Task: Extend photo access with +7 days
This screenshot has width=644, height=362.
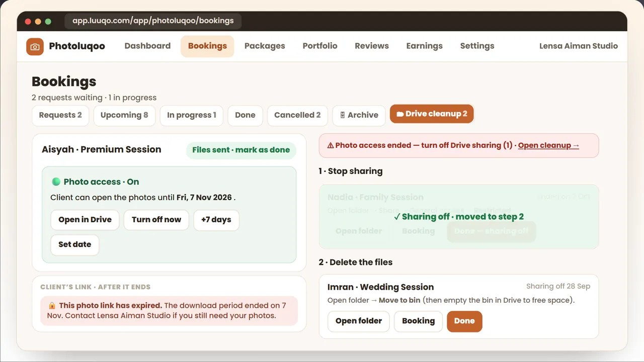Action: pos(216,220)
